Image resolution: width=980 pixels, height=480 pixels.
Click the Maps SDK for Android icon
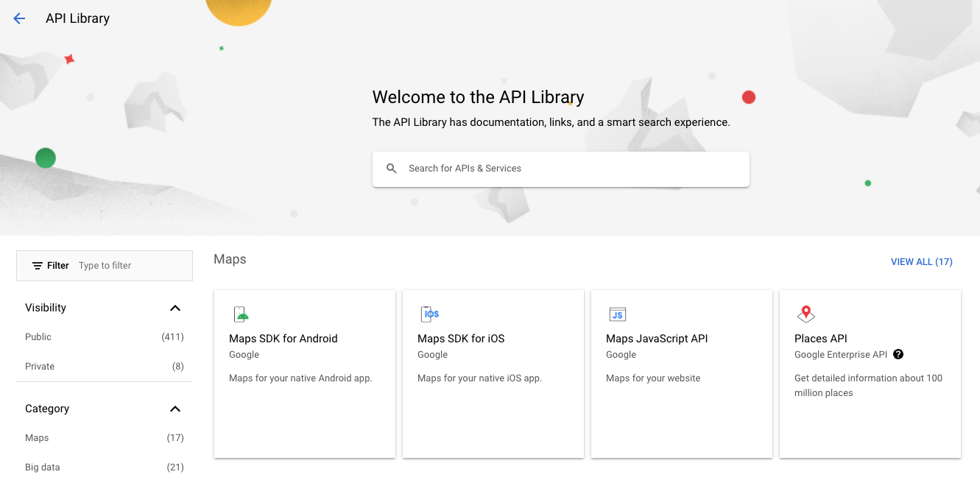point(242,314)
